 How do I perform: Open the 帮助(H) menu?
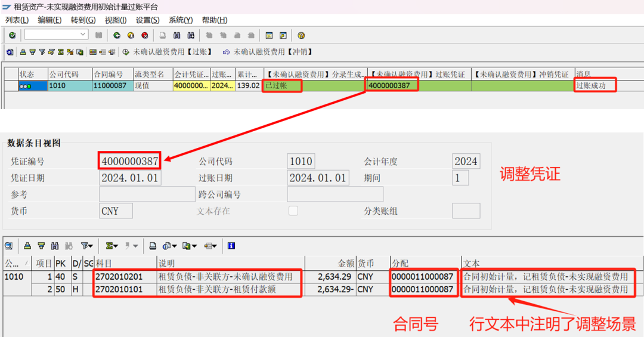(x=215, y=20)
